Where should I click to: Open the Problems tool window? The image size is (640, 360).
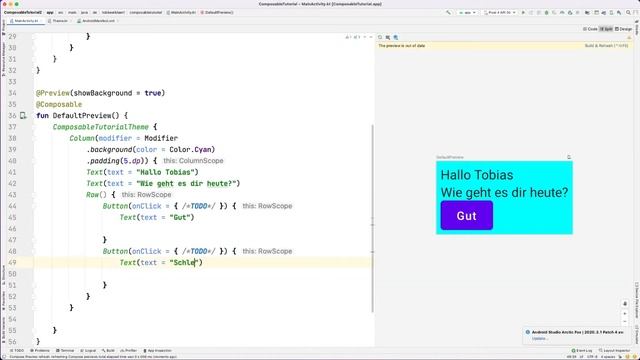[40, 351]
